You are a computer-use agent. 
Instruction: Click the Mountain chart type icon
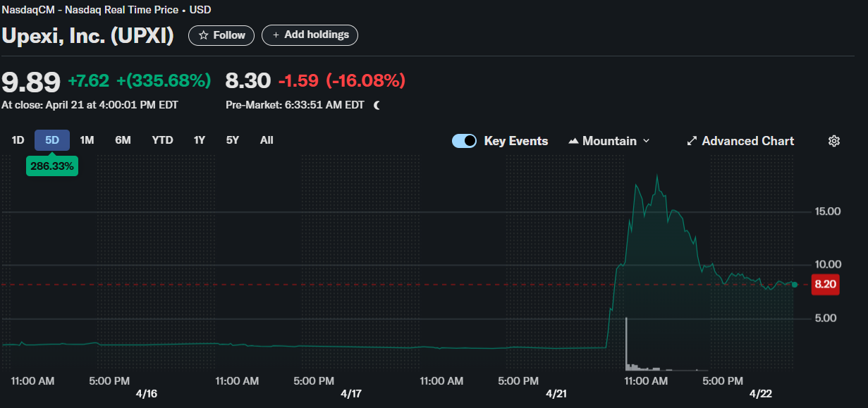(573, 141)
